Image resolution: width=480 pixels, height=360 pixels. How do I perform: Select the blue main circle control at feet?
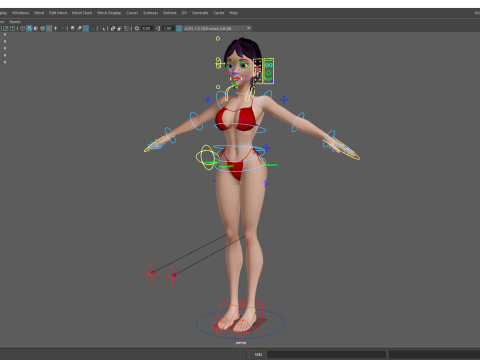[240, 323]
